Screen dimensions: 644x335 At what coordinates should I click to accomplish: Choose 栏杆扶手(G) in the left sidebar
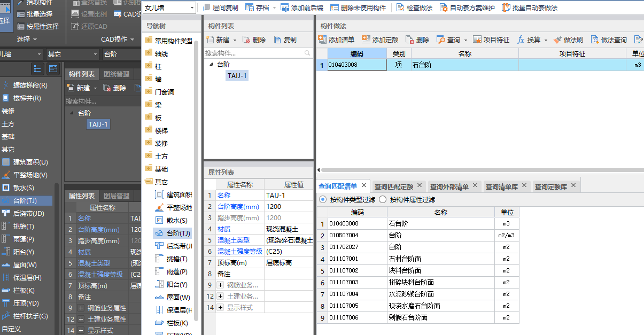tap(25, 316)
